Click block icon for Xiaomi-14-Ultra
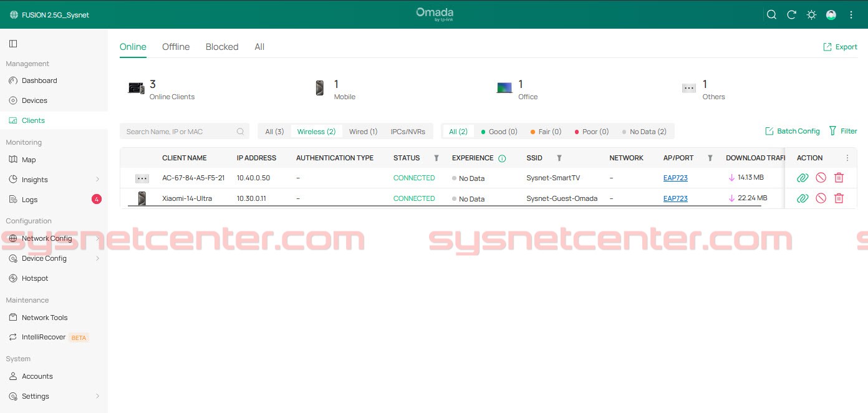Image resolution: width=868 pixels, height=413 pixels. pyautogui.click(x=821, y=198)
